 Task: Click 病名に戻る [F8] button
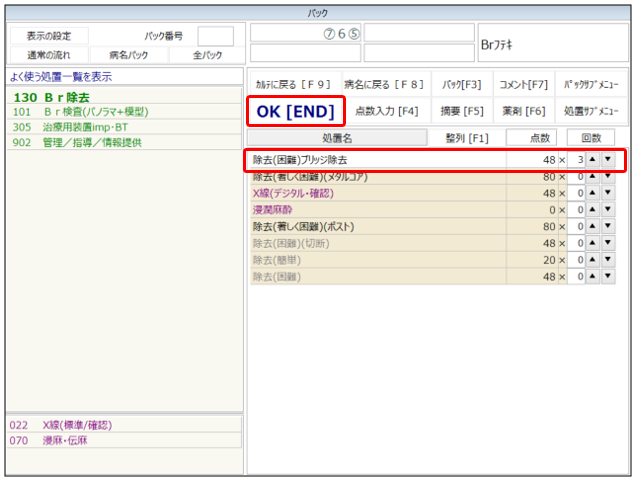383,85
